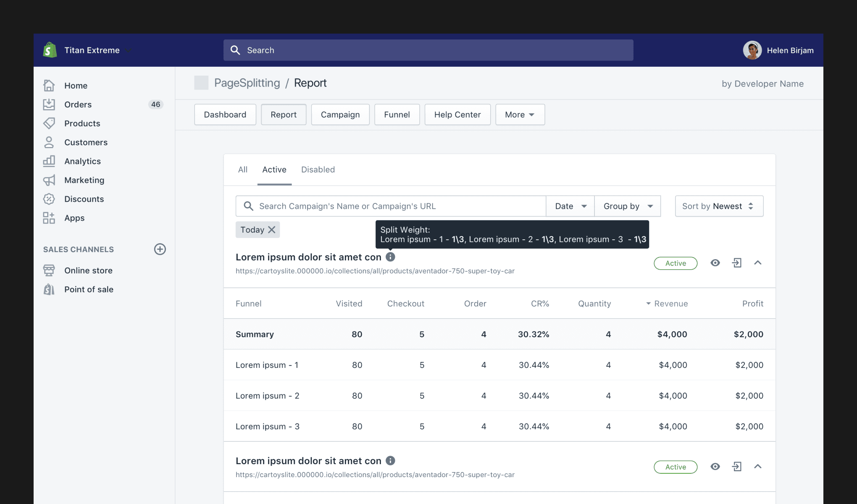Click export icon on second campaign row
Image resolution: width=857 pixels, height=504 pixels.
point(736,467)
